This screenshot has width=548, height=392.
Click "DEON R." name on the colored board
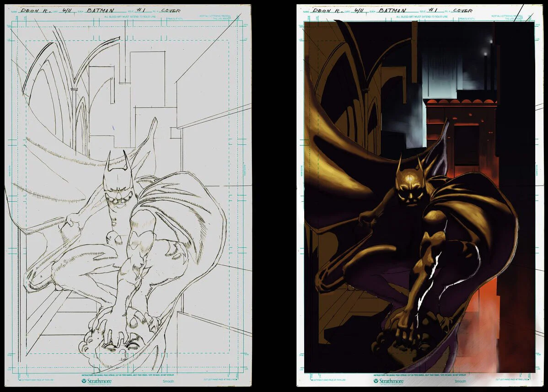tap(327, 11)
